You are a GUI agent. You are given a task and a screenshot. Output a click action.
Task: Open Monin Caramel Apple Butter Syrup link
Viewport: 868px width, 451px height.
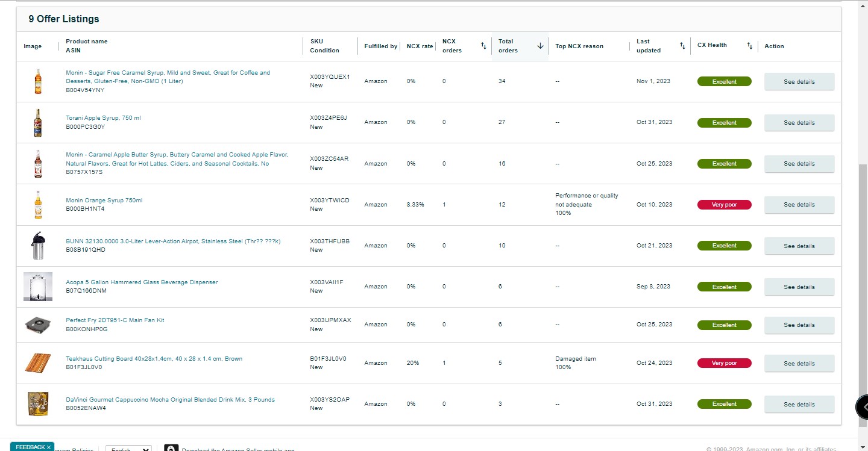(x=177, y=159)
